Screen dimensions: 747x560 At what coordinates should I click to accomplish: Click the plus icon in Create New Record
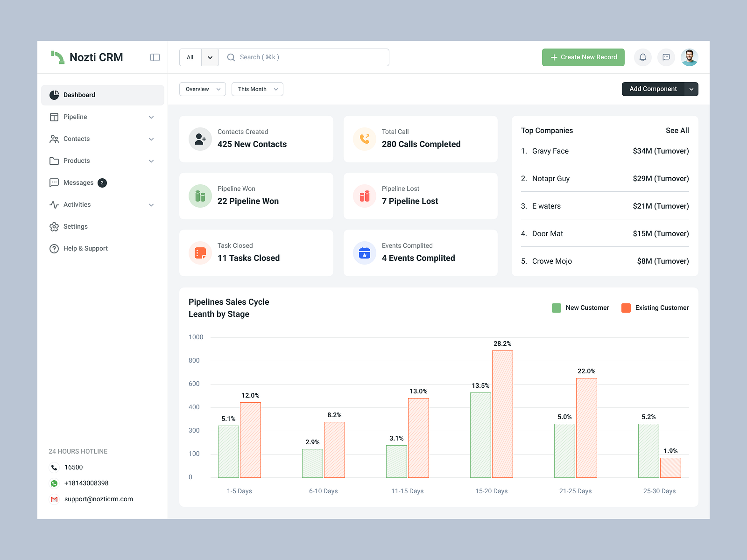pyautogui.click(x=554, y=57)
